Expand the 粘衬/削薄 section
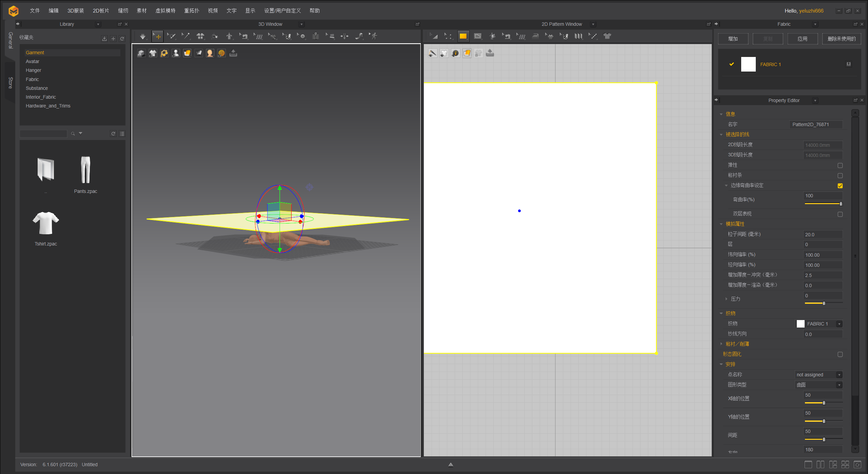This screenshot has width=868, height=474. pyautogui.click(x=722, y=344)
